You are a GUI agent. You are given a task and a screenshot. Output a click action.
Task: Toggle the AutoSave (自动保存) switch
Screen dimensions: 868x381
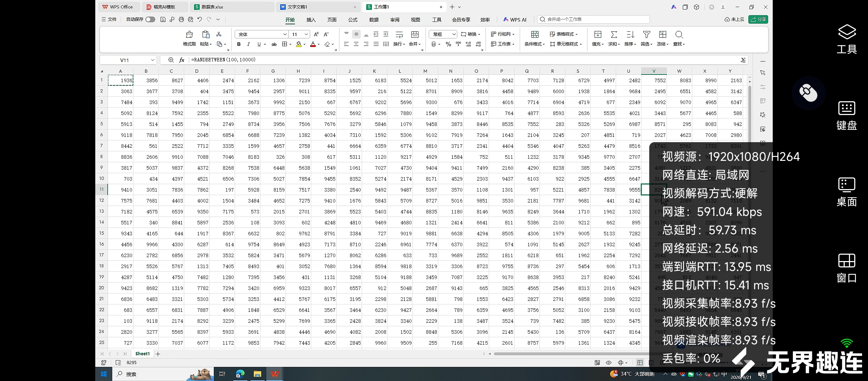(150, 19)
